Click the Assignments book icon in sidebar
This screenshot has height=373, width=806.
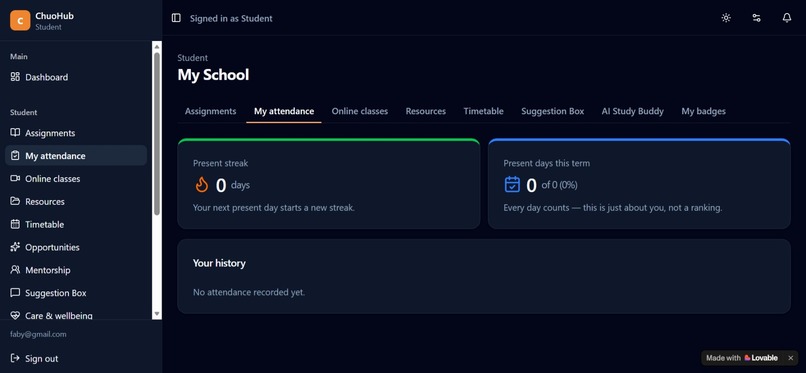(15, 133)
